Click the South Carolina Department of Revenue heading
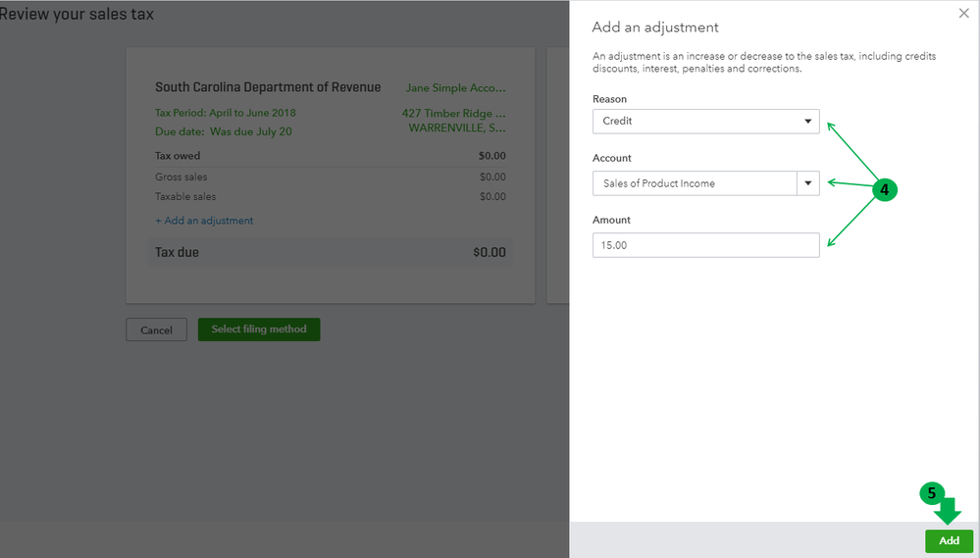This screenshot has height=558, width=980. pyautogui.click(x=268, y=87)
